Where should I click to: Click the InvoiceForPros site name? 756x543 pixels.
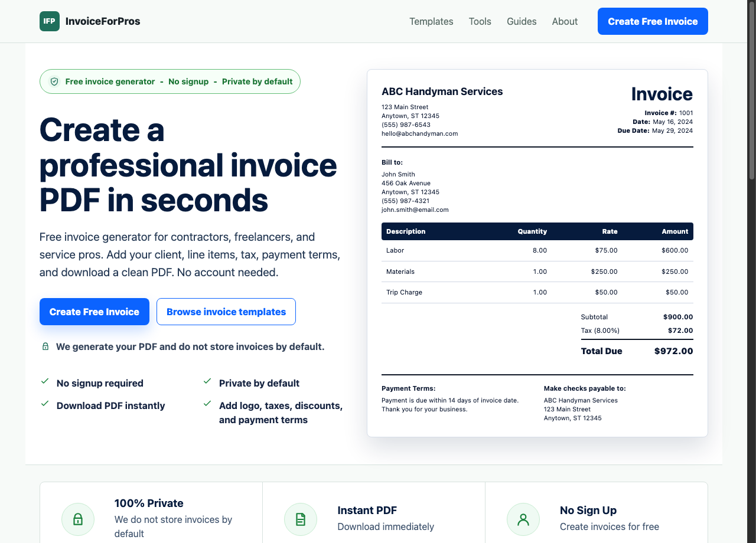pyautogui.click(x=104, y=21)
